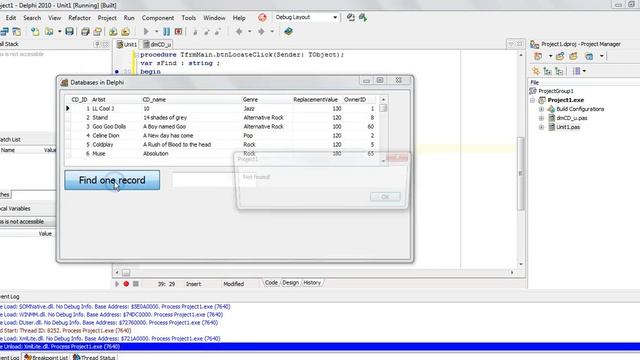The height and width of the screenshot is (360, 640).
Task: Click the green Run arrow icon
Action: tap(146, 31)
